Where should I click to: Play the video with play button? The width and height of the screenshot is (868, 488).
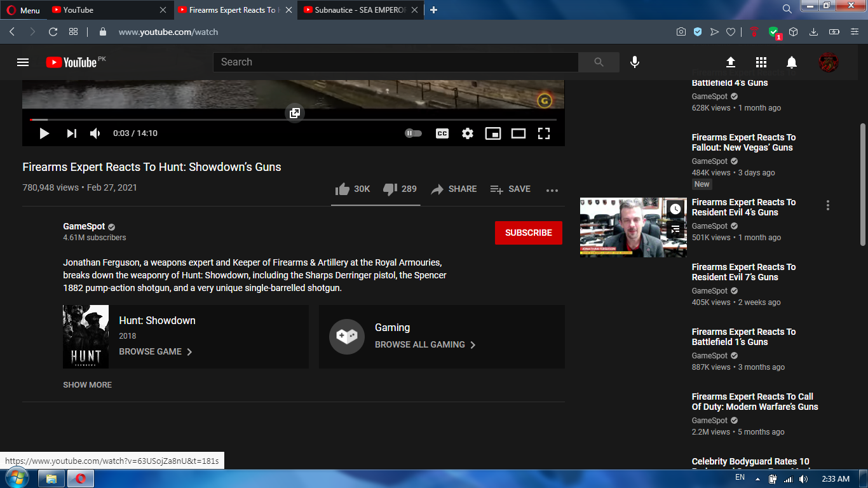coord(44,133)
